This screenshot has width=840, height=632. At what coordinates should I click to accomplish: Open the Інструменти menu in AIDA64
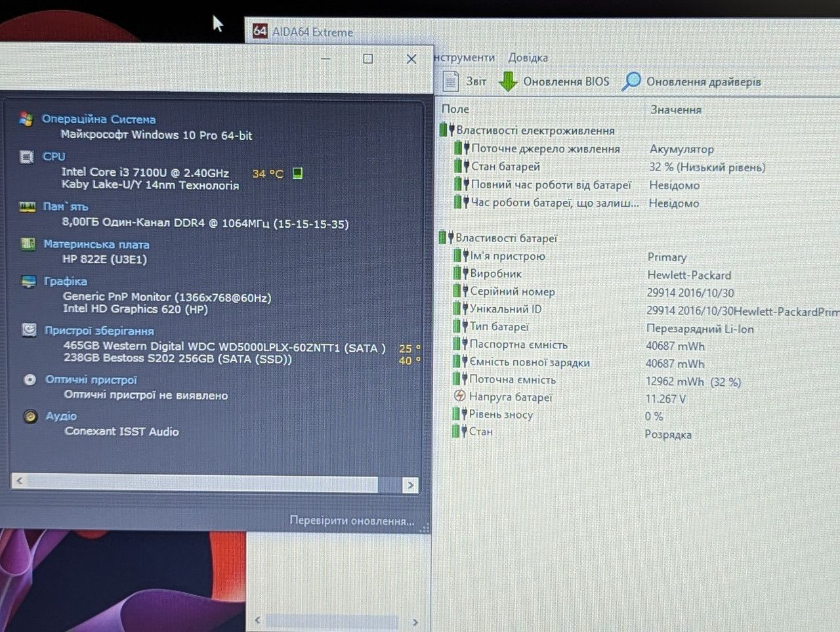[465, 58]
